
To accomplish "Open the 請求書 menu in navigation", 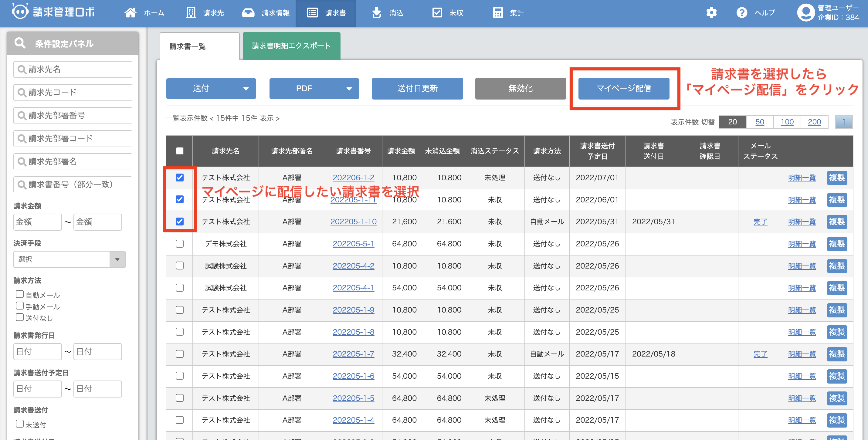I will 326,13.
